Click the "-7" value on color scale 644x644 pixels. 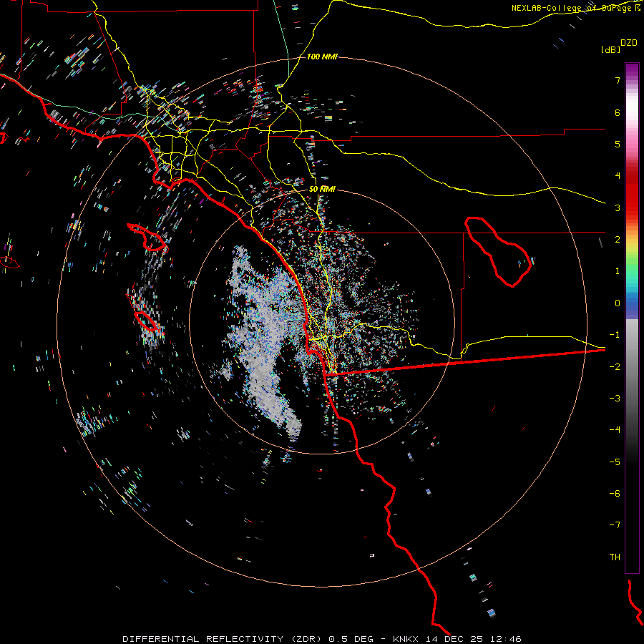coord(615,525)
